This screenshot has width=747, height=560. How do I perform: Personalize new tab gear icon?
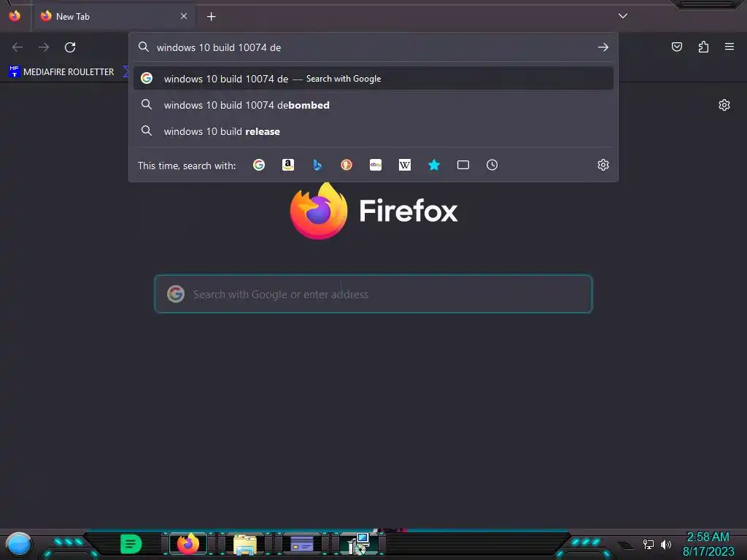(724, 105)
